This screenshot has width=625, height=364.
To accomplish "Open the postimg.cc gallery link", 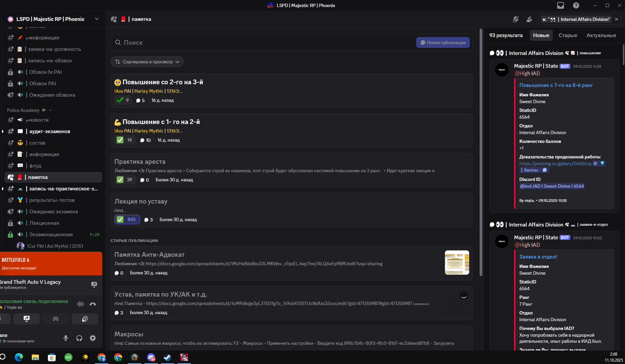I will 555,163.
